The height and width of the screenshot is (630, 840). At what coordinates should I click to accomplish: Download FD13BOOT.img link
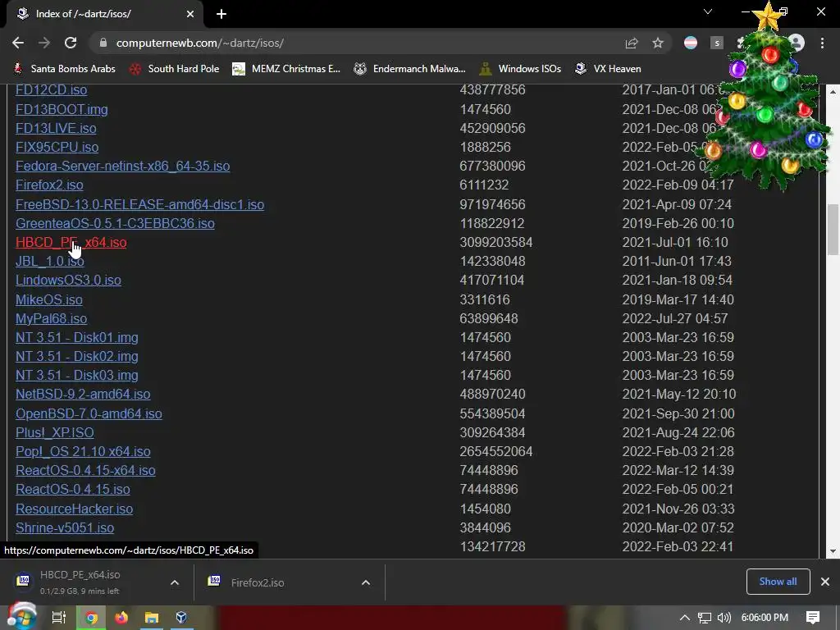62,109
